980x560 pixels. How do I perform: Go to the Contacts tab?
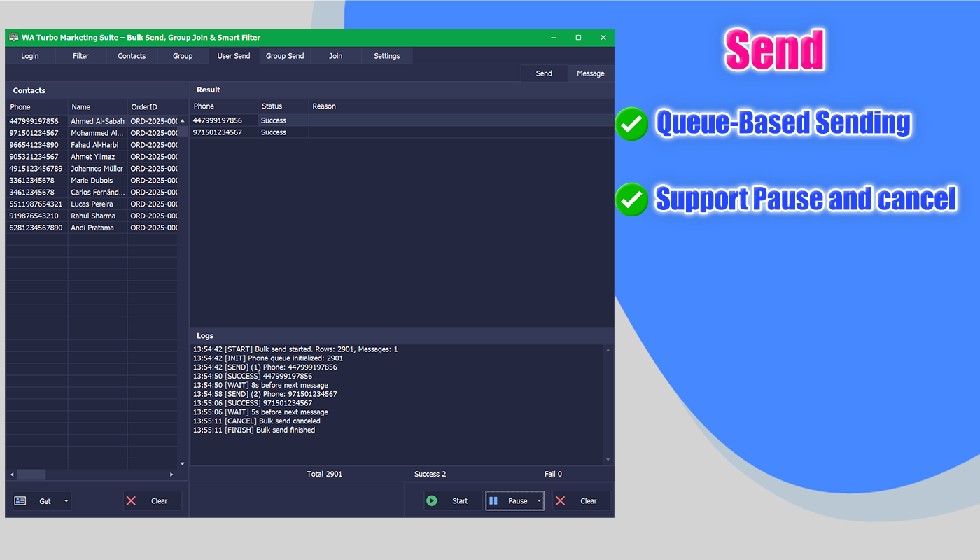click(x=132, y=56)
